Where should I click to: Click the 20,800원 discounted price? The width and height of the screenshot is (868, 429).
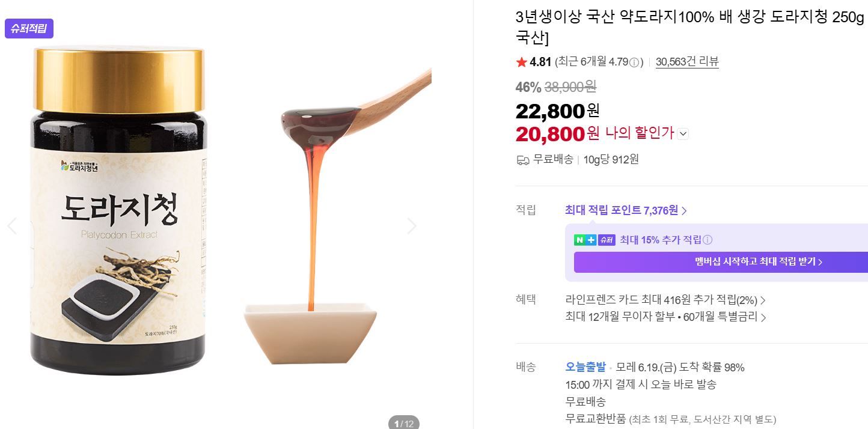(557, 133)
